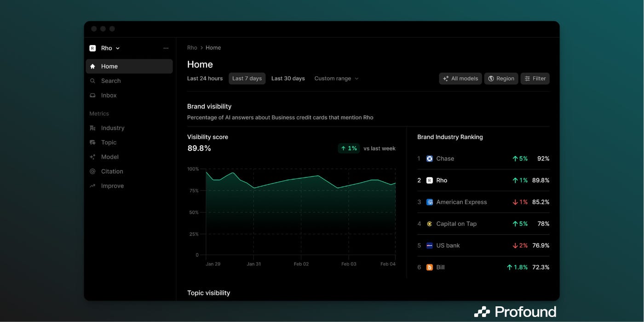The width and height of the screenshot is (644, 322).
Task: Click the Model sparkle icon
Action: pyautogui.click(x=92, y=157)
